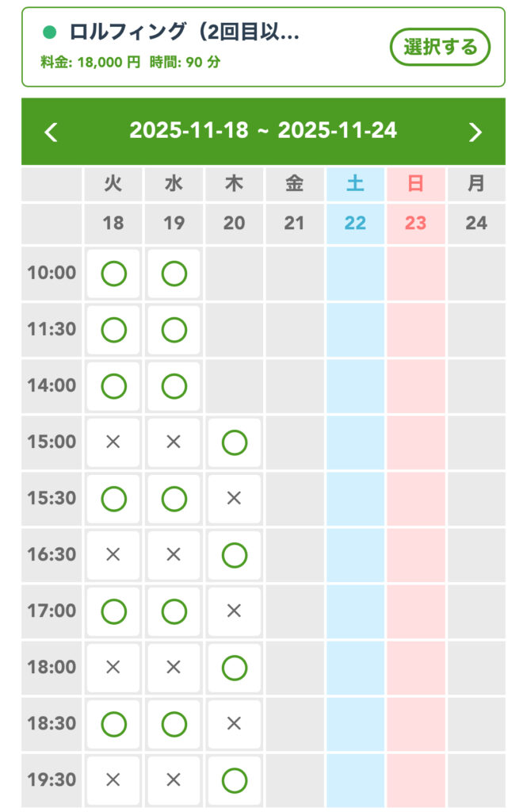527x812 pixels.
Task: Go to next week with right arrow
Action: coord(475,132)
